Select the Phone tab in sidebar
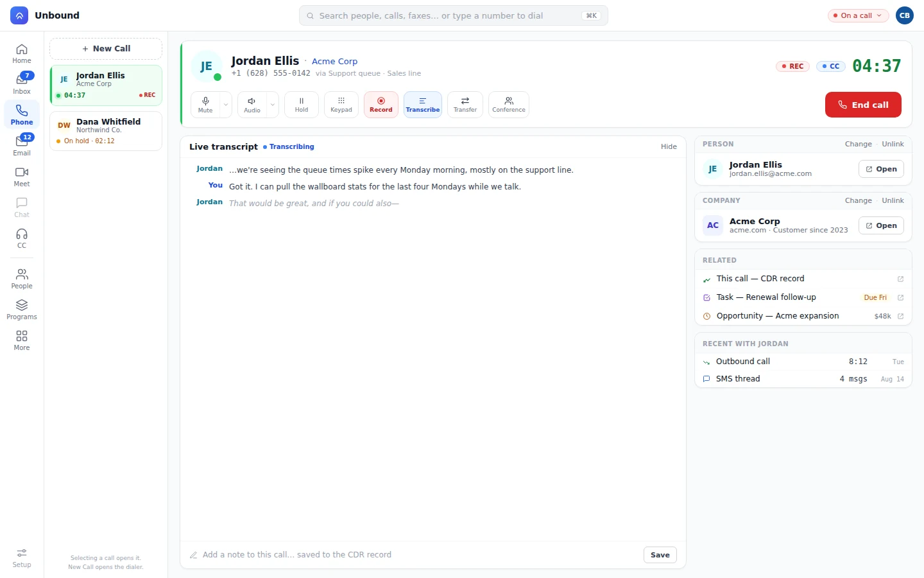This screenshot has width=924, height=578. click(x=22, y=115)
